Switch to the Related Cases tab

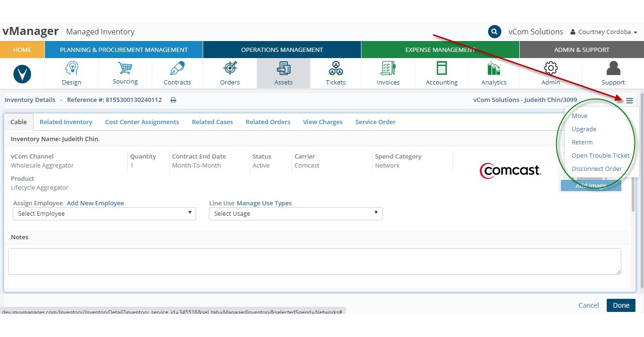[212, 122]
